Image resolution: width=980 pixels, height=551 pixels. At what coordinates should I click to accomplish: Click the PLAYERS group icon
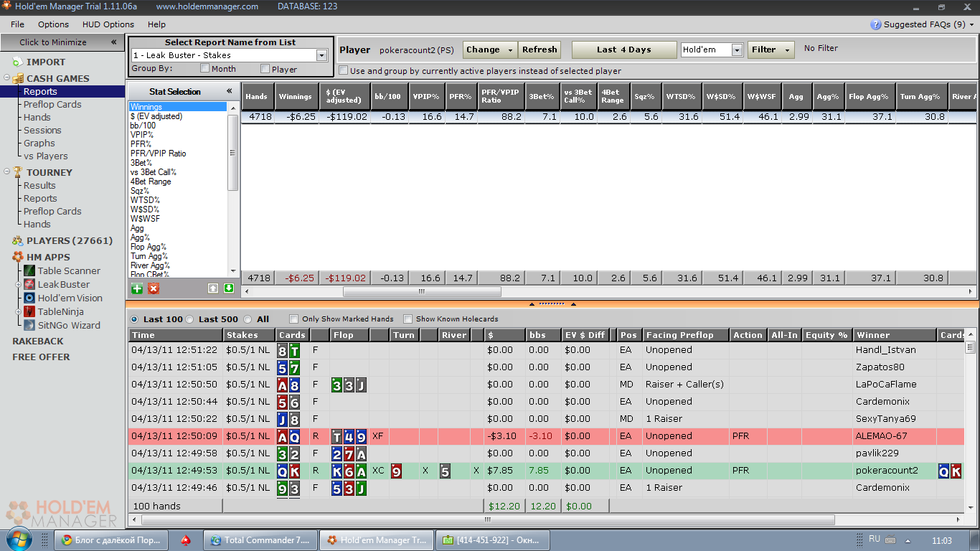[18, 241]
